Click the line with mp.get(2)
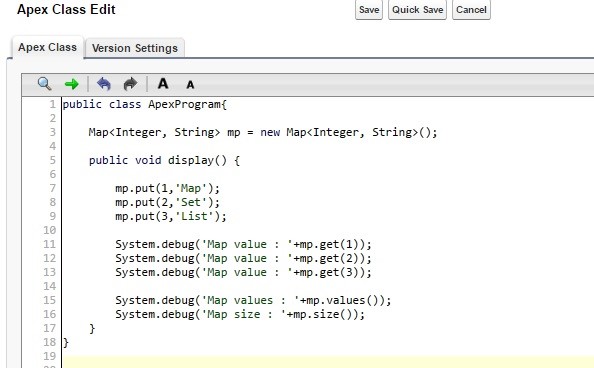This screenshot has width=594, height=368. [244, 258]
